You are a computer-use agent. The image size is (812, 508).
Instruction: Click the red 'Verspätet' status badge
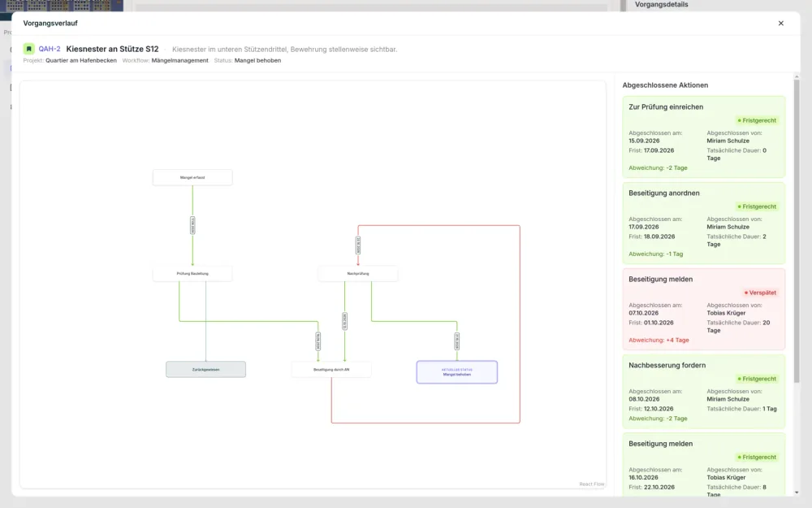[760, 293]
